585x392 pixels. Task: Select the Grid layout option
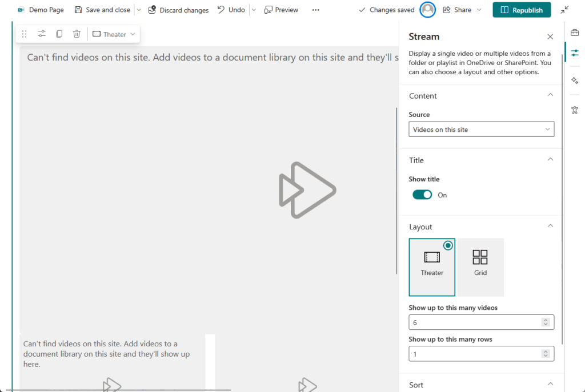[480, 267]
